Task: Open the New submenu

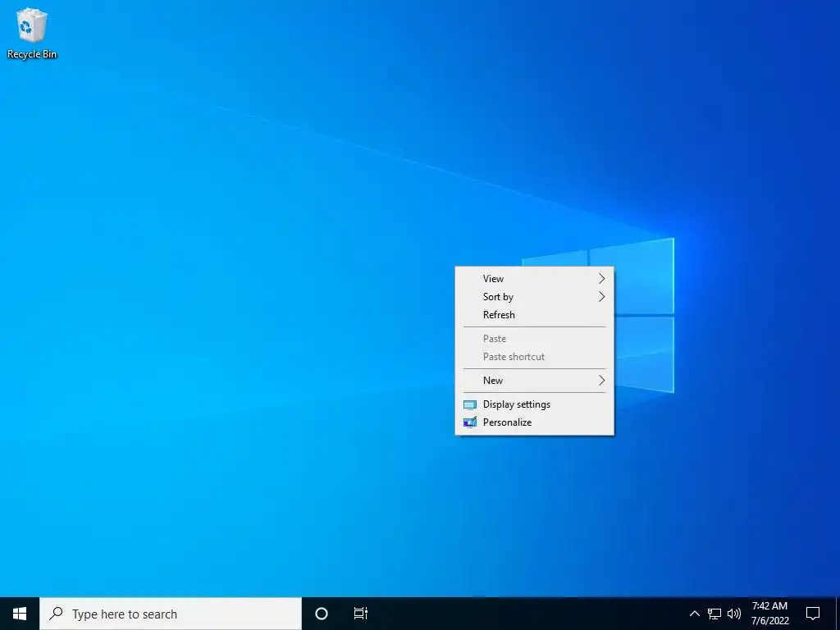Action: pyautogui.click(x=534, y=381)
